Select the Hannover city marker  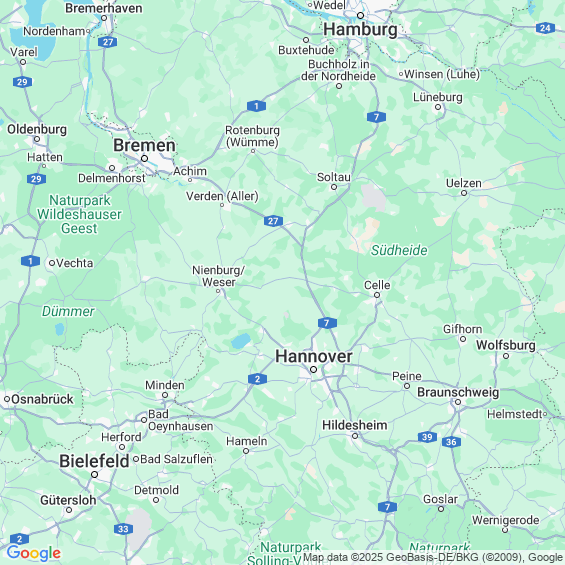(x=313, y=369)
